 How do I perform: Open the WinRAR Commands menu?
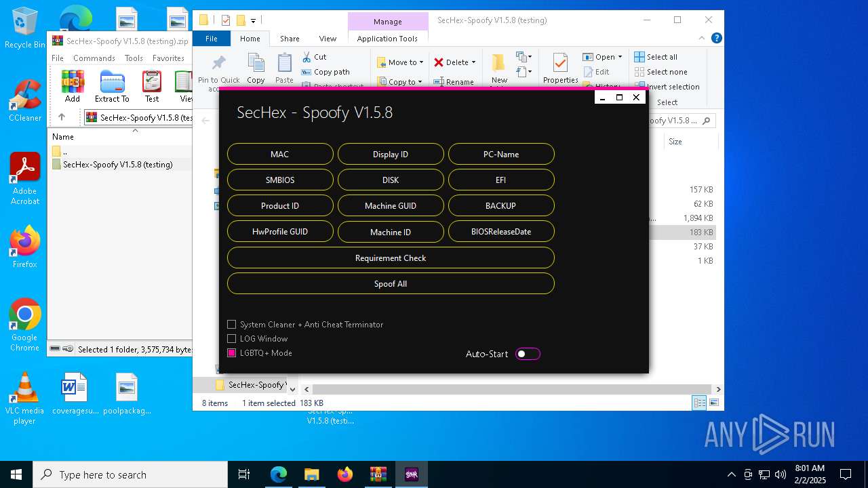click(x=94, y=58)
